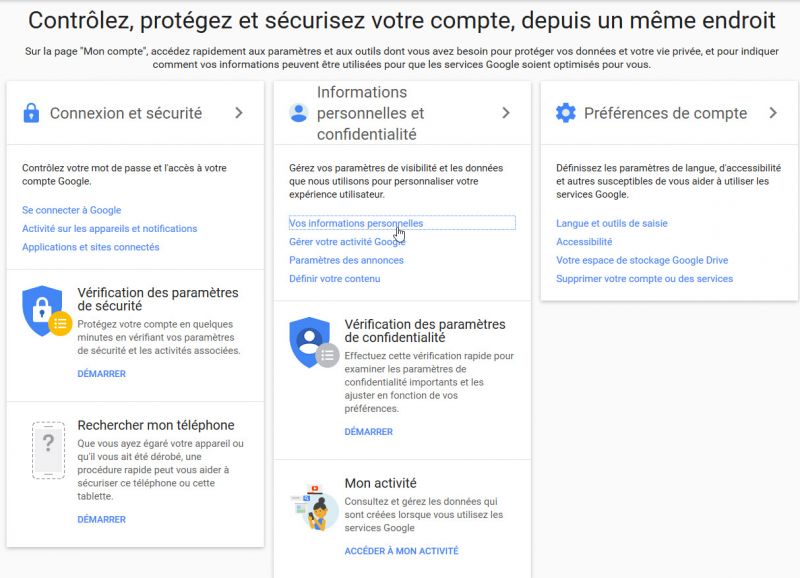The width and height of the screenshot is (800, 578).
Task: Click ACCÉDER À MON ACTIVITÉ button
Action: [402, 551]
